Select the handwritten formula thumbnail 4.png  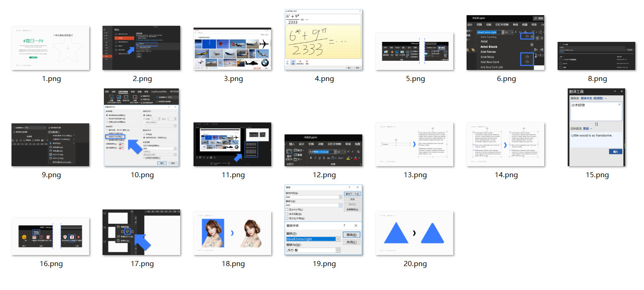pyautogui.click(x=324, y=40)
